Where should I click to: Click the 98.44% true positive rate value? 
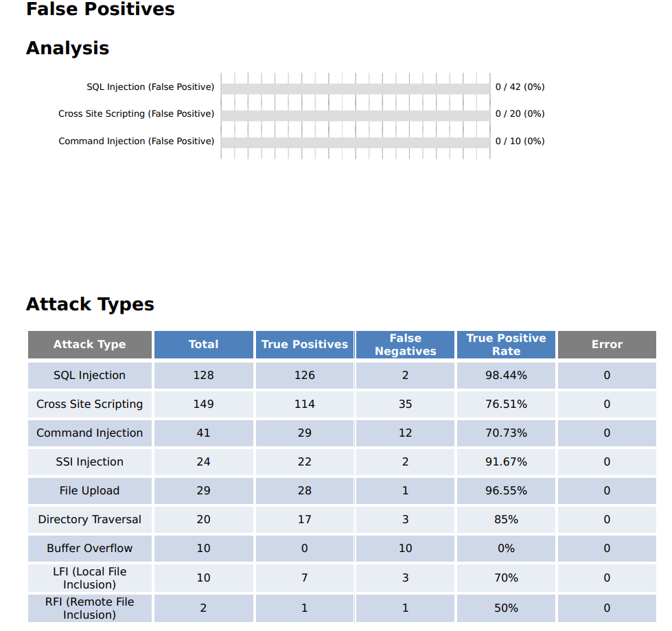click(506, 376)
